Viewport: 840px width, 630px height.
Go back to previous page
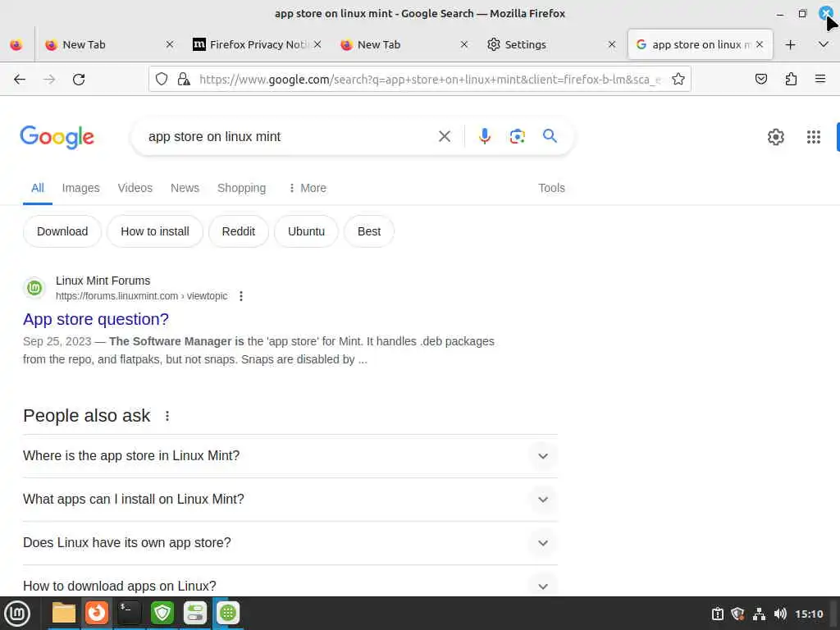pos(20,80)
